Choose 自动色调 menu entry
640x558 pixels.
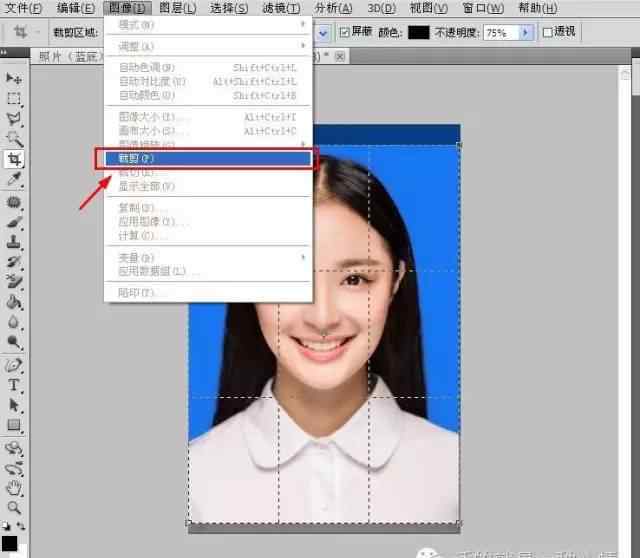tap(208, 67)
